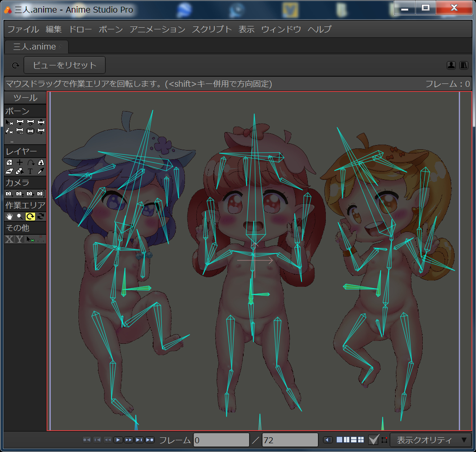The height and width of the screenshot is (452, 476).
Task: Switch to side-by-side split view layout
Action: 347,440
